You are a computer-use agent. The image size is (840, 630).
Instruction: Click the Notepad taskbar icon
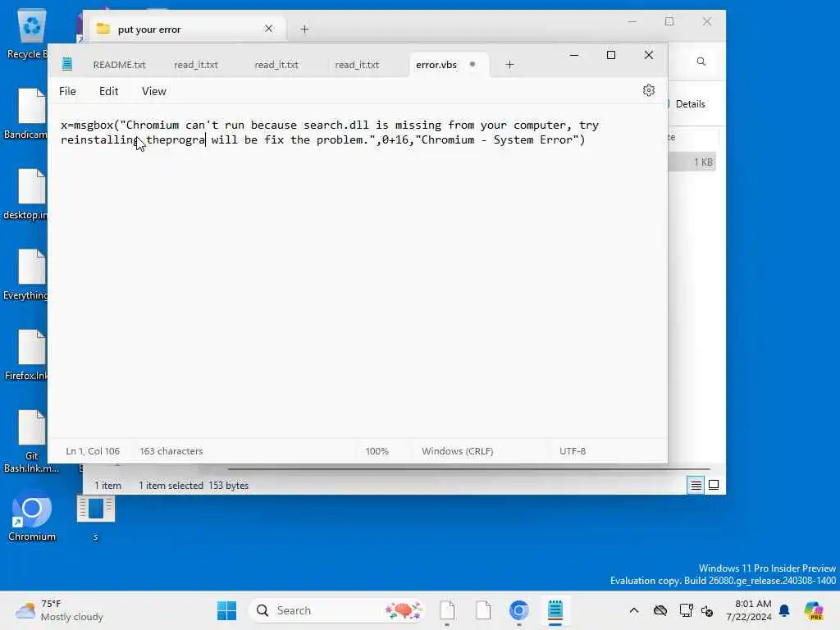[x=555, y=610]
